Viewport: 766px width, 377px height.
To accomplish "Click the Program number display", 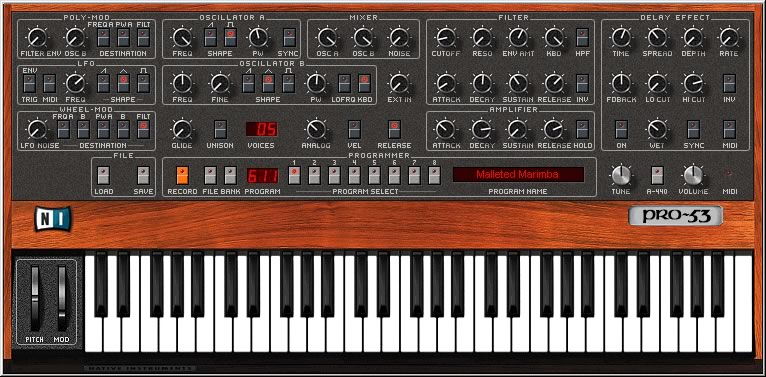I will [x=262, y=175].
